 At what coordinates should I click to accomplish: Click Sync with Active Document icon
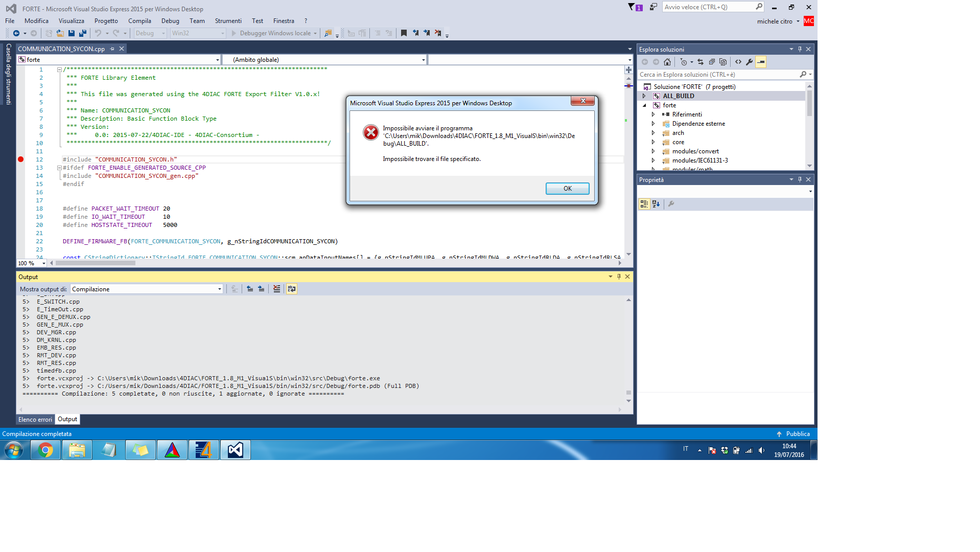pyautogui.click(x=701, y=62)
